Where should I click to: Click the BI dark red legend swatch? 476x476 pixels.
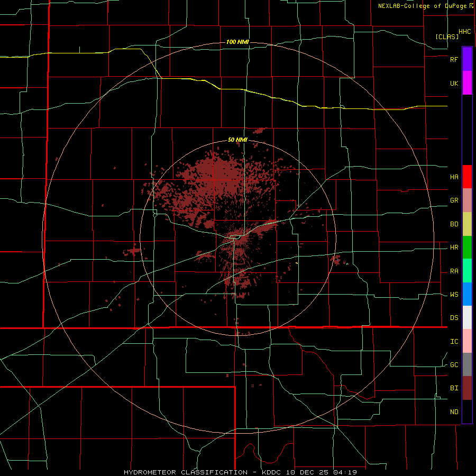point(467,388)
